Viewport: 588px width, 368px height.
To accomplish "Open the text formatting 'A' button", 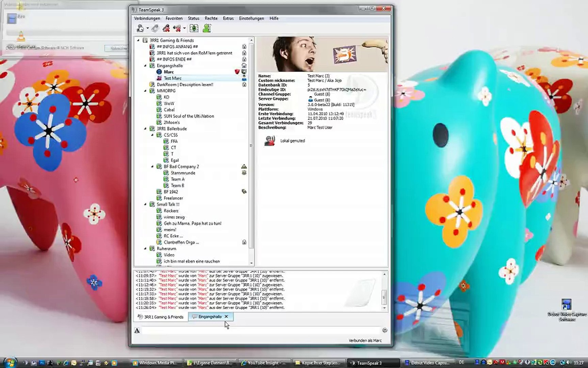I will tap(137, 330).
